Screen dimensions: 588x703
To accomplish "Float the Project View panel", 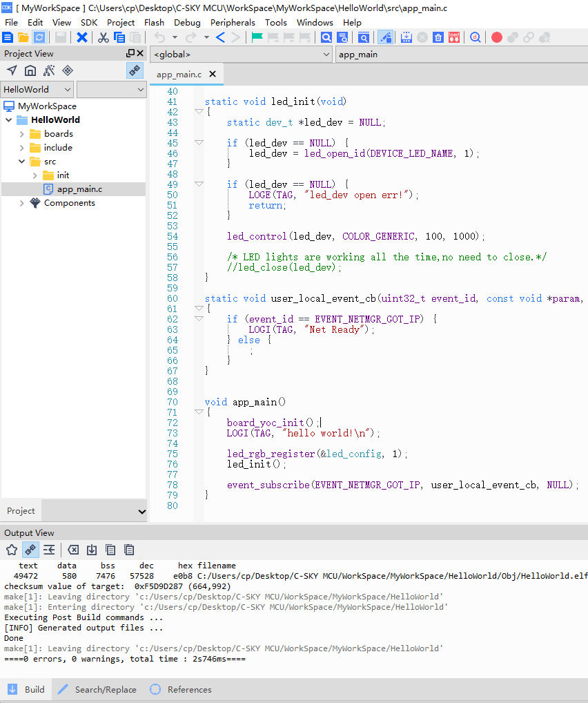I will pos(130,53).
